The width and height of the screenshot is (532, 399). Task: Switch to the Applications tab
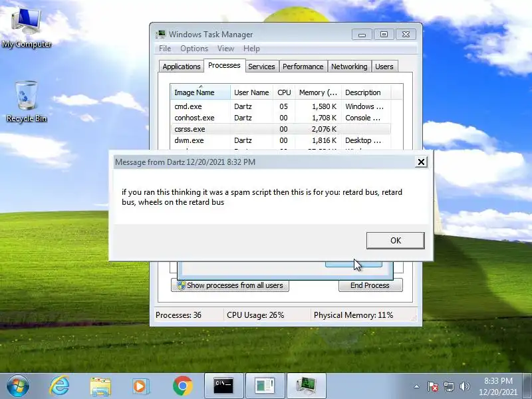coord(182,66)
